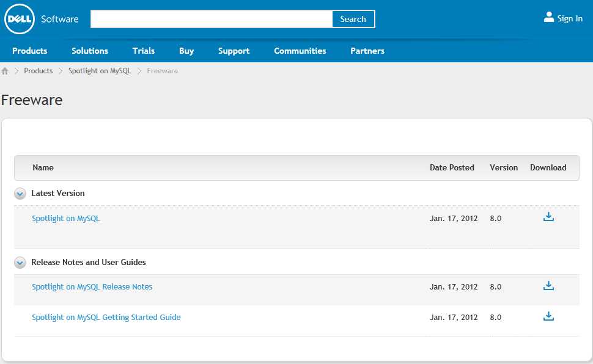Viewport: 593px width, 364px height.
Task: Open the Solutions menu
Action: coord(90,51)
